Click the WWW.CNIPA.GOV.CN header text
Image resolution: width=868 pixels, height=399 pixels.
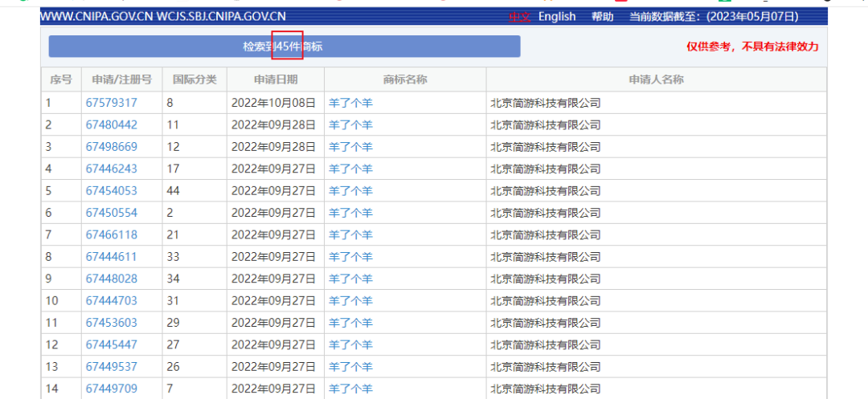[97, 17]
